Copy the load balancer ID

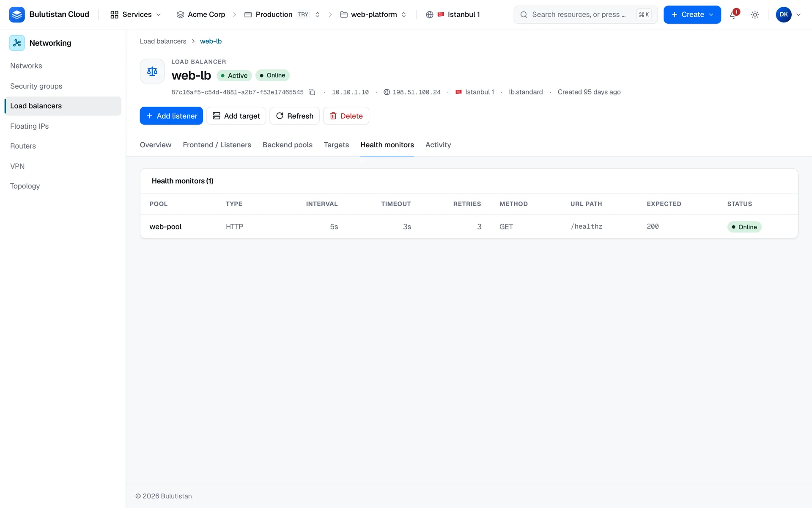click(312, 92)
